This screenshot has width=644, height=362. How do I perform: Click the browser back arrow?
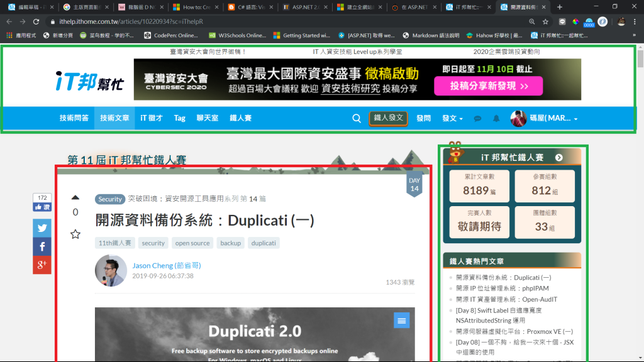(9, 22)
